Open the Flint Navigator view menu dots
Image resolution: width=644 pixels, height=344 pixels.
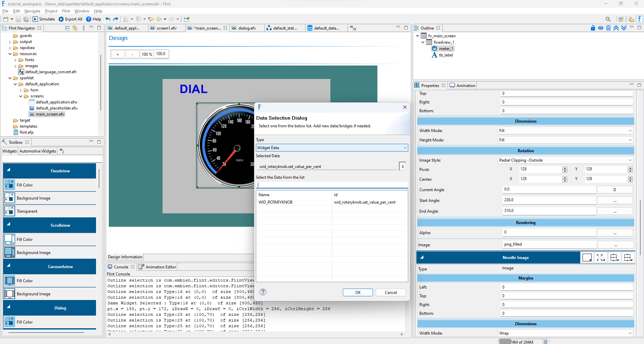(x=84, y=28)
